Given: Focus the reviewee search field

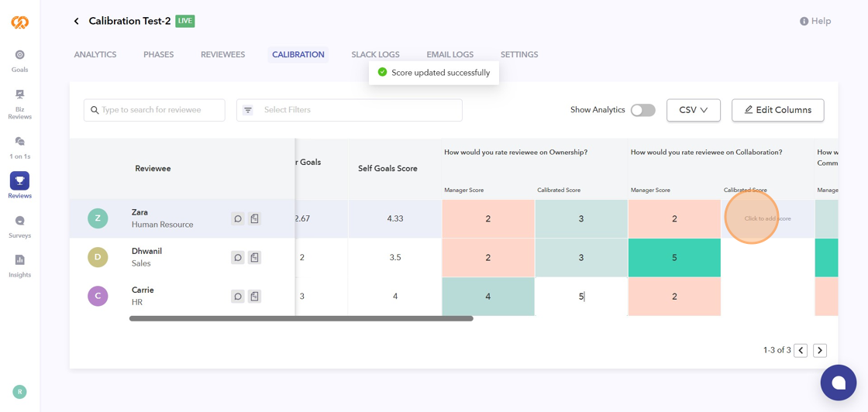Looking at the screenshot, I should [x=154, y=110].
